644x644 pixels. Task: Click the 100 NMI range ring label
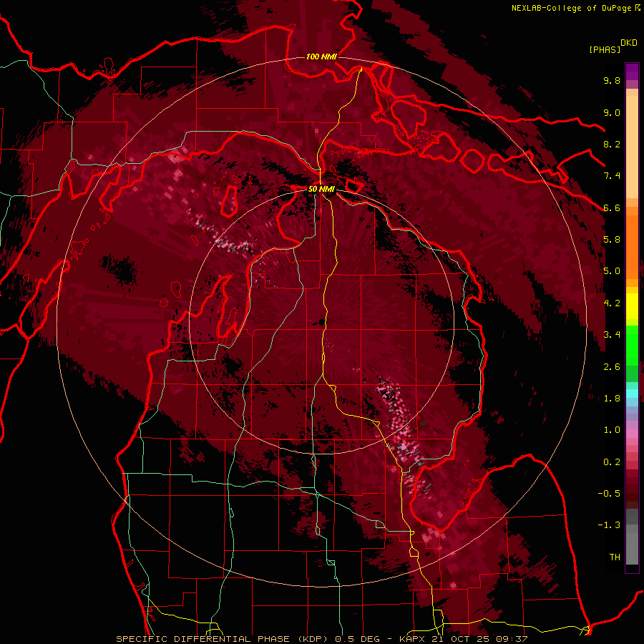tap(321, 57)
